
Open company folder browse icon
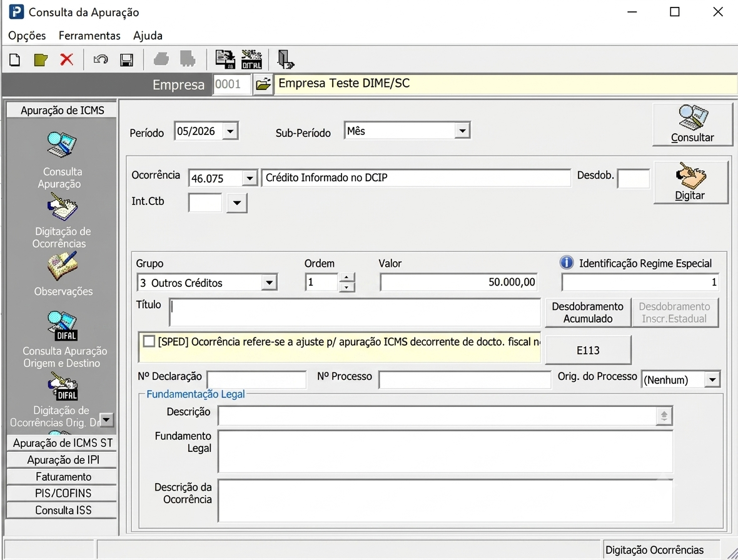click(263, 84)
